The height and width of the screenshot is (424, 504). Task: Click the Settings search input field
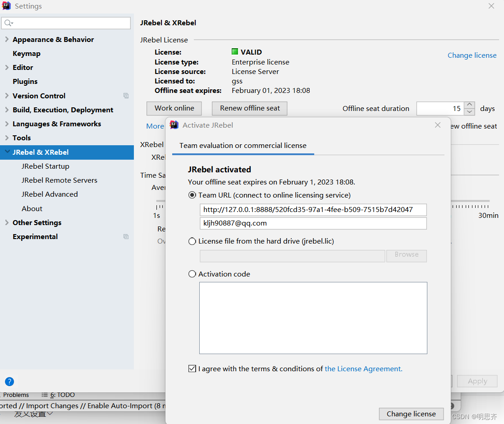(x=66, y=23)
